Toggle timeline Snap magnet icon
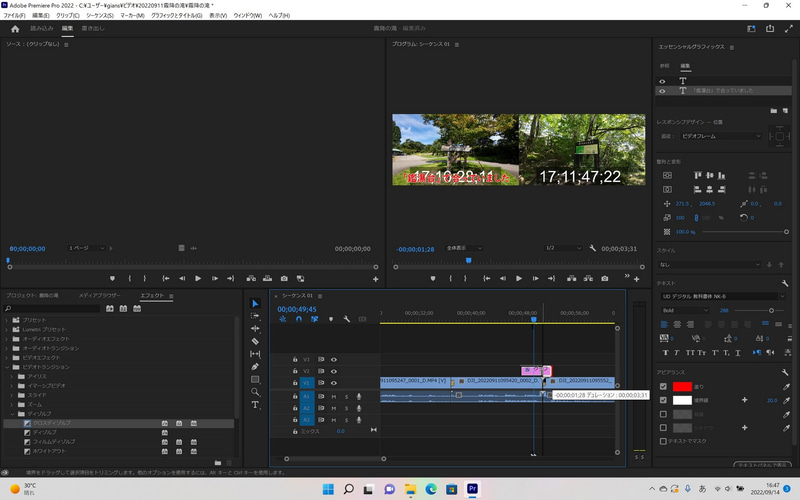The height and width of the screenshot is (500, 800). (298, 319)
